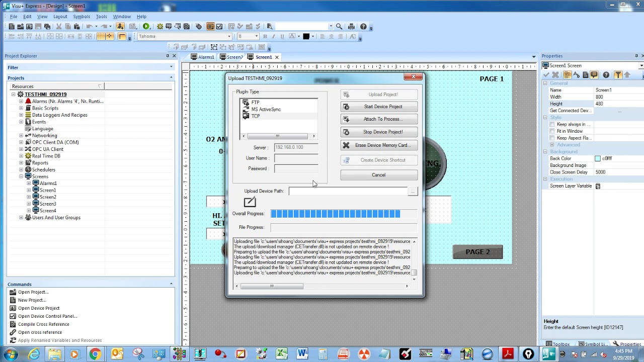The image size is (644, 362).
Task: Click the Attach To Process button
Action: (379, 119)
